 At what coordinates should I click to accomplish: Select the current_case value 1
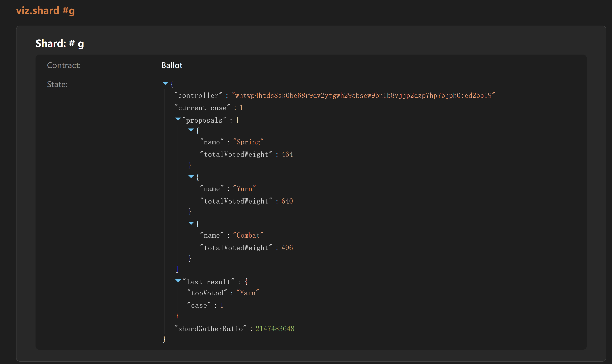242,108
